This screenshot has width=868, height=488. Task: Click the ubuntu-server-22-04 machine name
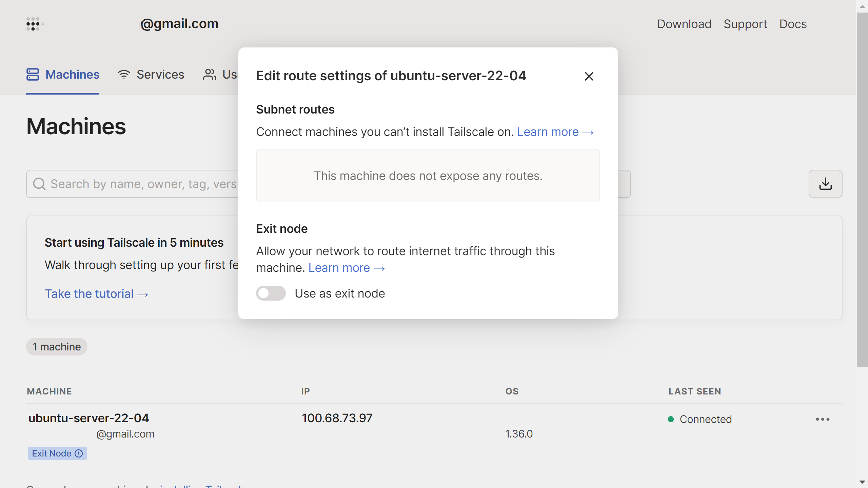pos(88,418)
